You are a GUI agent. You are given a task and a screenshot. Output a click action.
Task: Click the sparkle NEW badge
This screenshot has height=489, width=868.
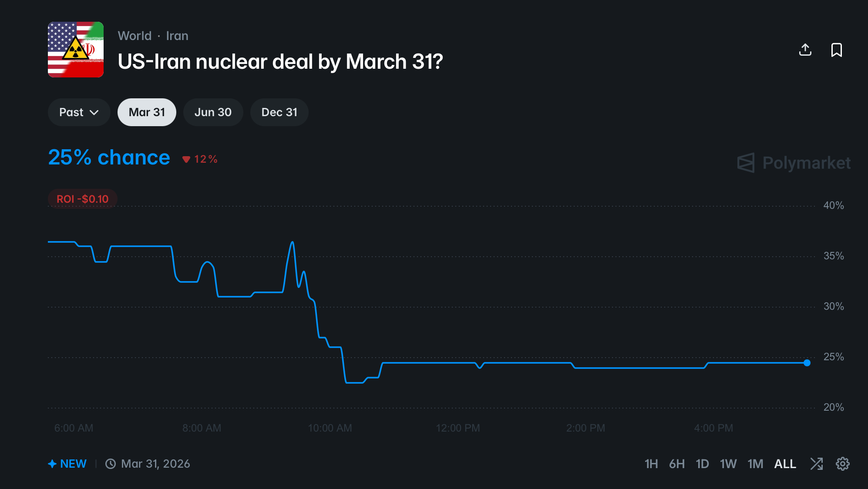pos(67,464)
